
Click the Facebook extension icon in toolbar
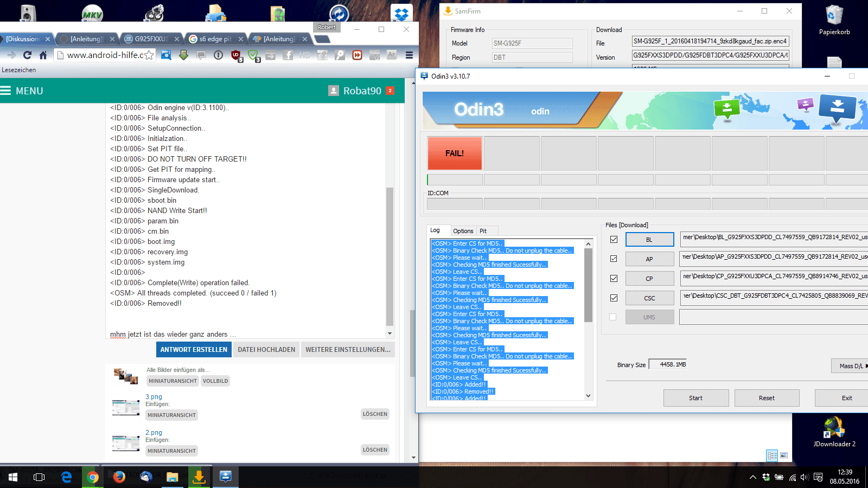tap(288, 55)
